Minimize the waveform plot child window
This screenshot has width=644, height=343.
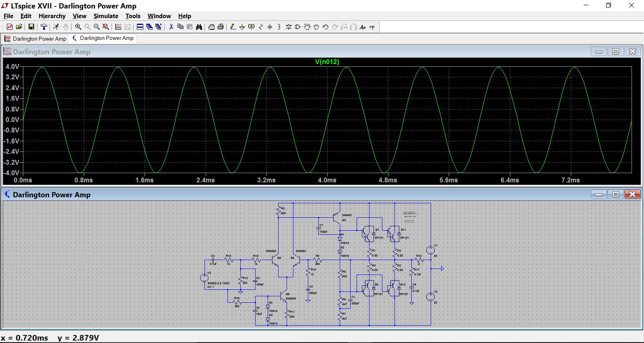[599, 52]
